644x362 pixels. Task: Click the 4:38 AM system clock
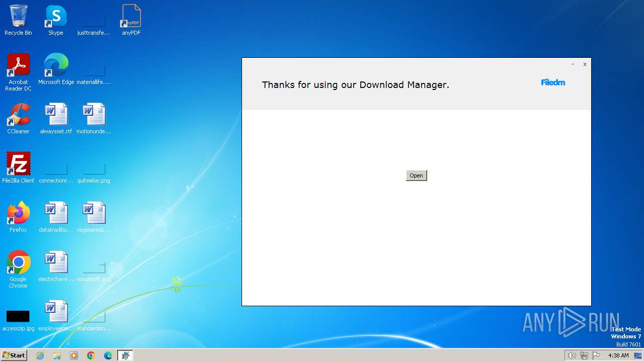(618, 355)
